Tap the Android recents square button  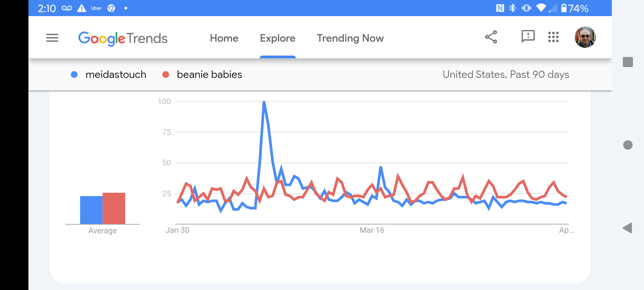point(628,62)
